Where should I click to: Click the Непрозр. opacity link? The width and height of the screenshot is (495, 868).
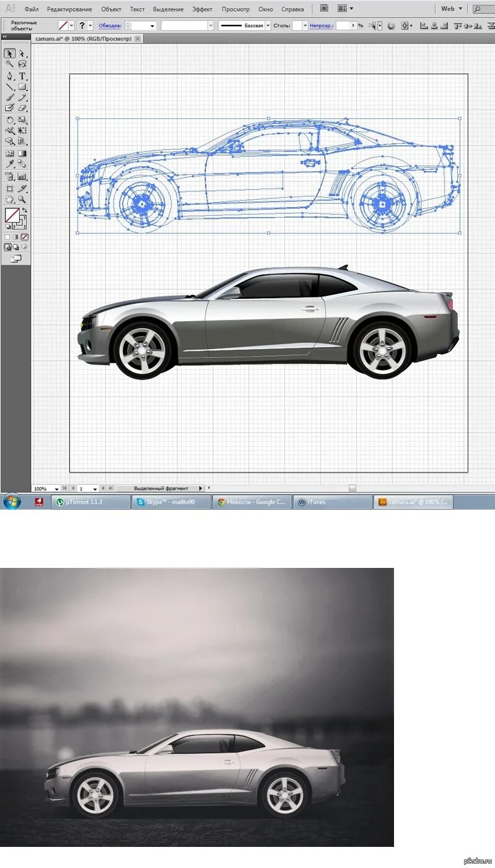click(322, 26)
